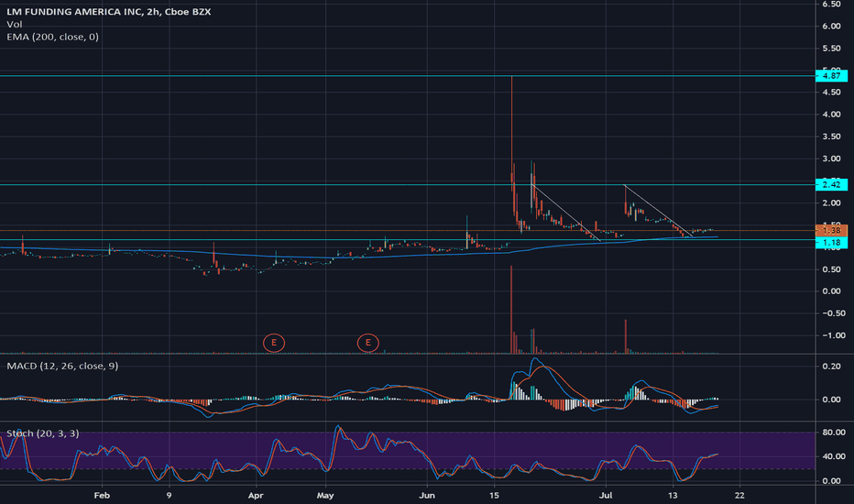Click the 9 date label on time axis

[x=169, y=495]
